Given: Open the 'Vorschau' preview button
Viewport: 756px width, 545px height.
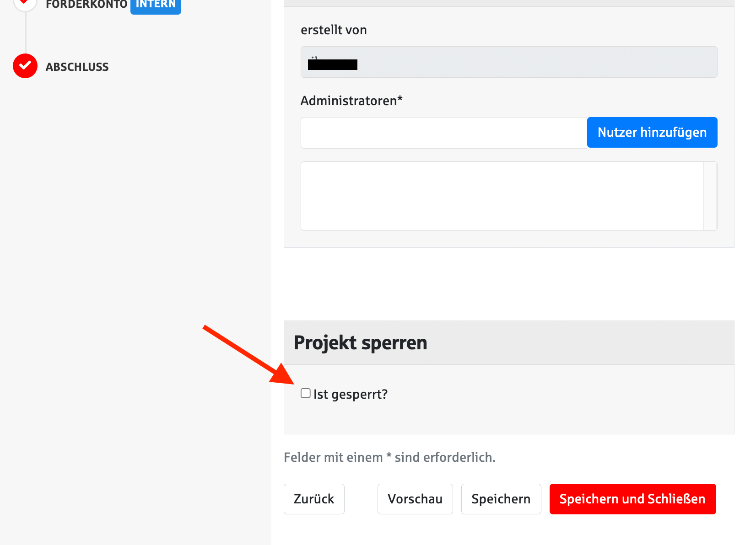Looking at the screenshot, I should tap(415, 499).
